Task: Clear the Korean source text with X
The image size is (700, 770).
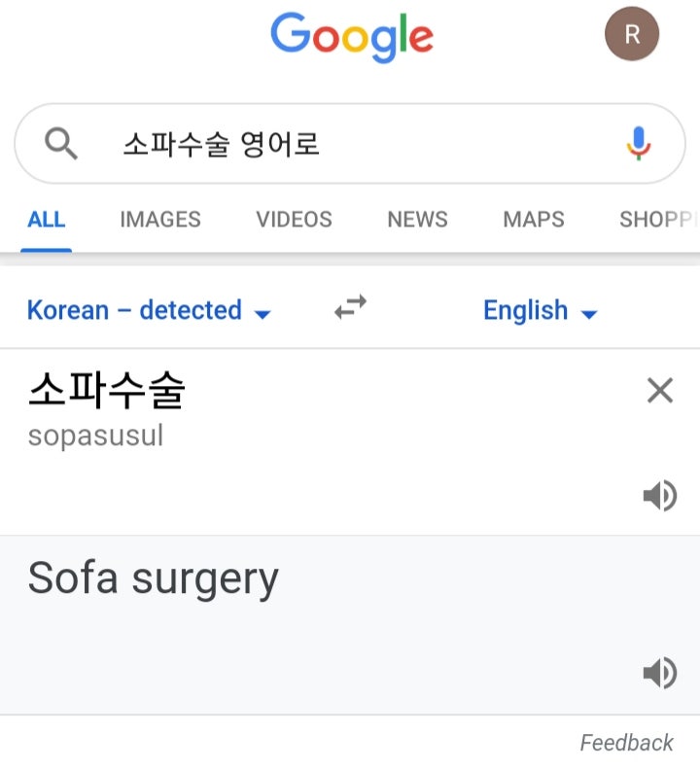Action: click(x=660, y=391)
